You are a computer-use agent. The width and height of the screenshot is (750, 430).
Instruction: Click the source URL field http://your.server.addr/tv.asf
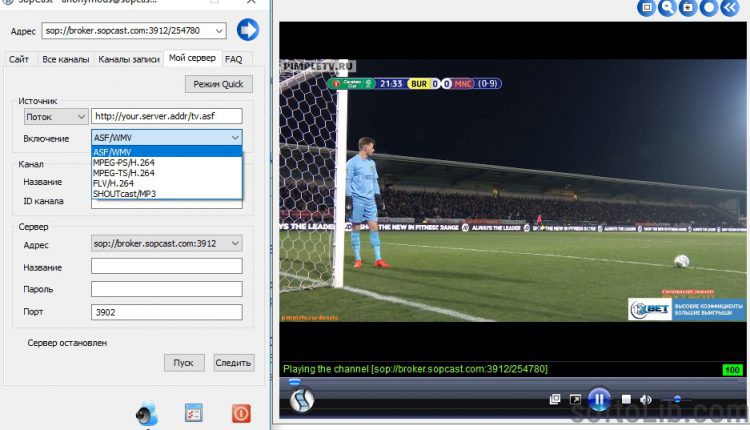tap(166, 116)
